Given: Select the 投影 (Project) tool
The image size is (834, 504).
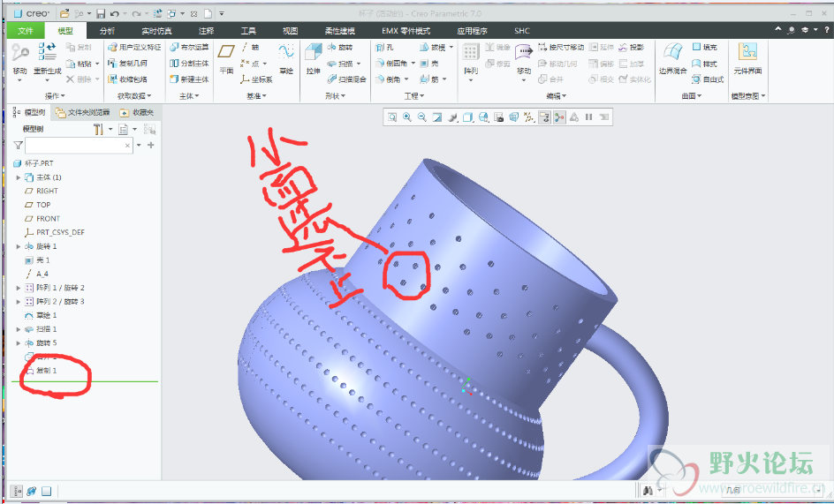Looking at the screenshot, I should (x=632, y=48).
